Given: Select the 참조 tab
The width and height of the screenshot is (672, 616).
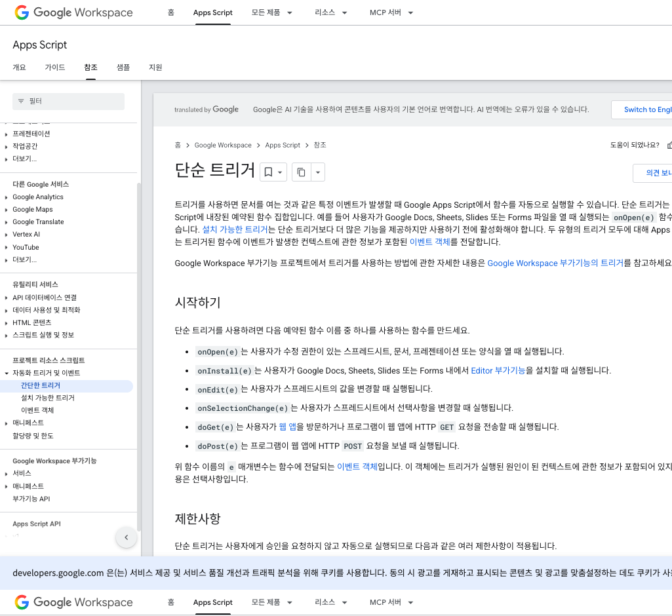Looking at the screenshot, I should 91,67.
